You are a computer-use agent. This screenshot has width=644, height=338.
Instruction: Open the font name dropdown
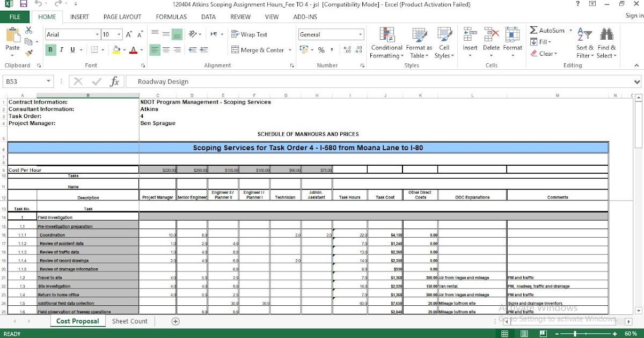tap(97, 34)
